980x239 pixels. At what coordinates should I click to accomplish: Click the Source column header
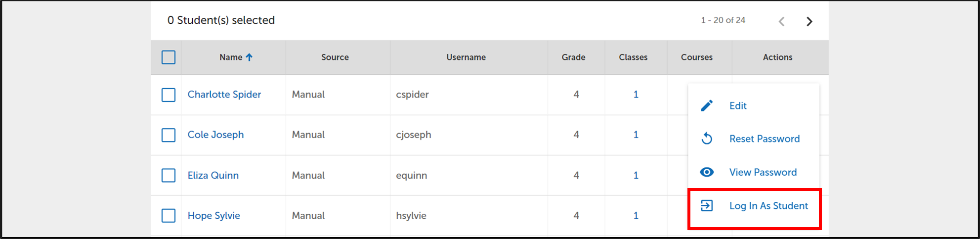(335, 57)
